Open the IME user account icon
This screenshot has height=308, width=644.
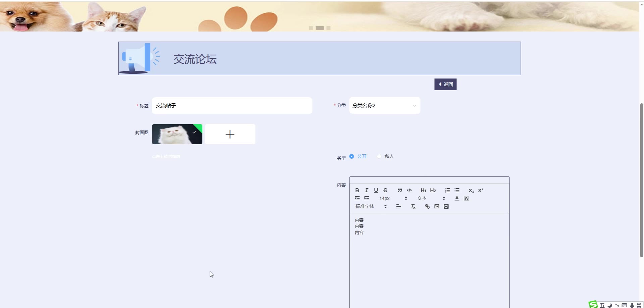coord(632,305)
